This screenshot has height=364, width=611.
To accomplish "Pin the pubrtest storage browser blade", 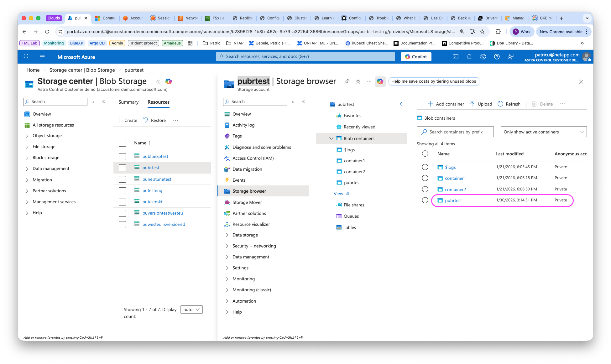I will (x=347, y=81).
